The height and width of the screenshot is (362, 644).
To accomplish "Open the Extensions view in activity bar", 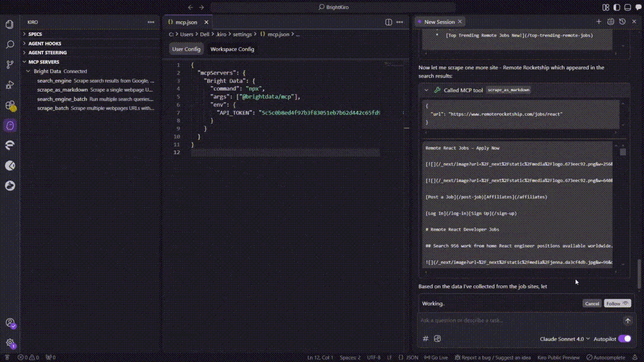I will [10, 105].
